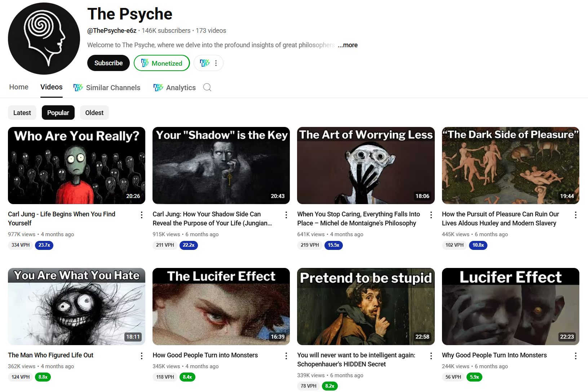Open "Carl Jung - Life Begins When You Find Yourself" title
588x392 pixels.
pos(62,219)
